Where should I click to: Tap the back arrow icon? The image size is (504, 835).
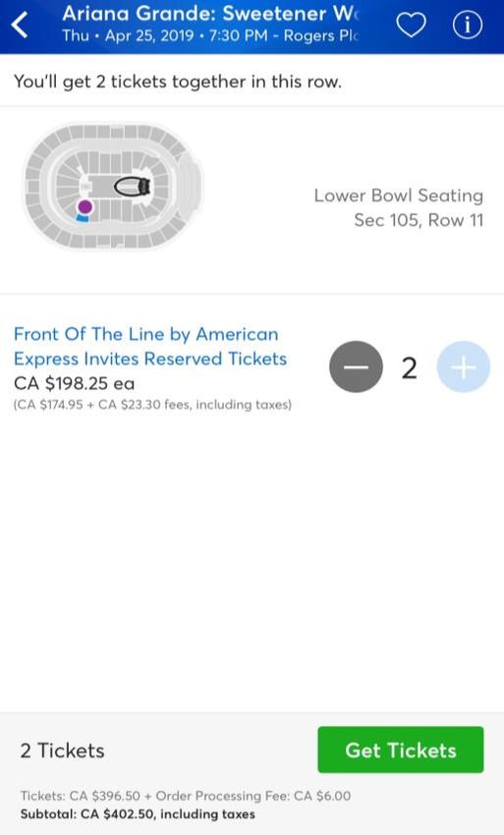tap(21, 25)
